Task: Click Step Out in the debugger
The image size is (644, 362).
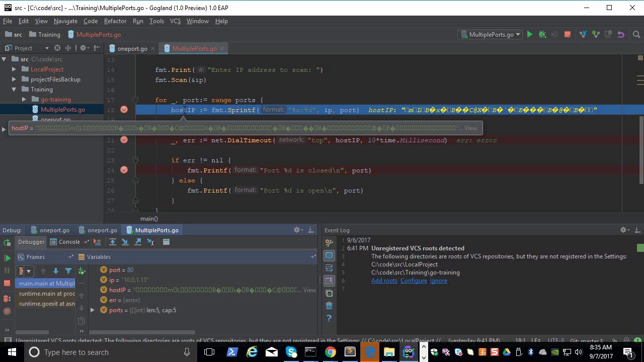Action: [138, 242]
